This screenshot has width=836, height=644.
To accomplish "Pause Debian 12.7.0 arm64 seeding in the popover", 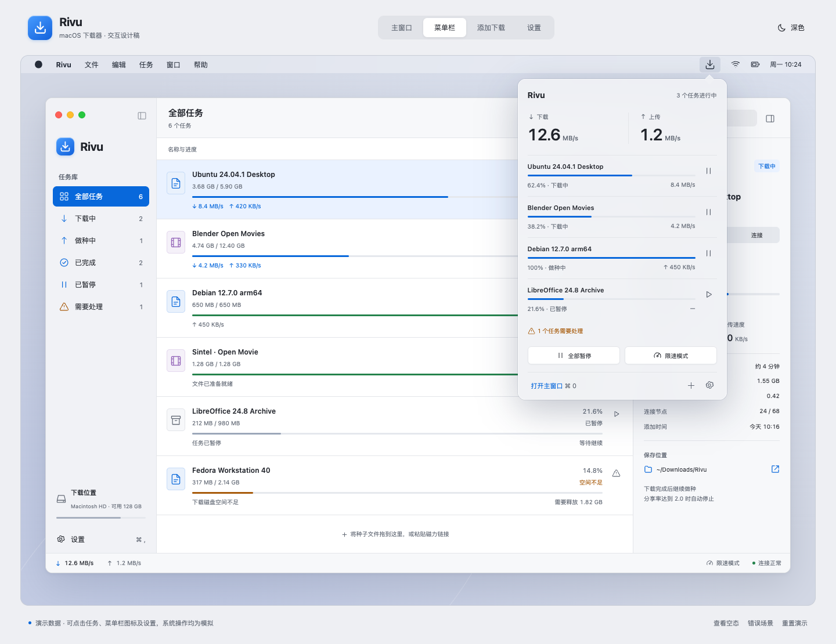I will coord(708,254).
